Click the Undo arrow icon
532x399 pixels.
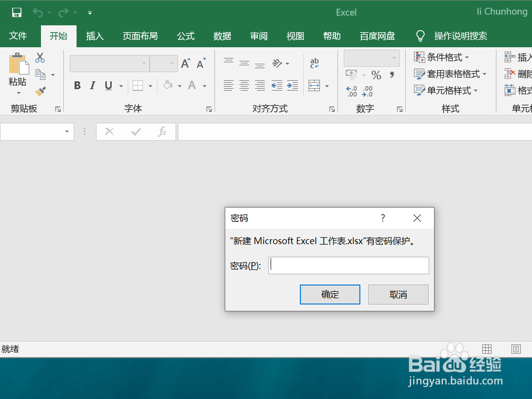(x=38, y=13)
